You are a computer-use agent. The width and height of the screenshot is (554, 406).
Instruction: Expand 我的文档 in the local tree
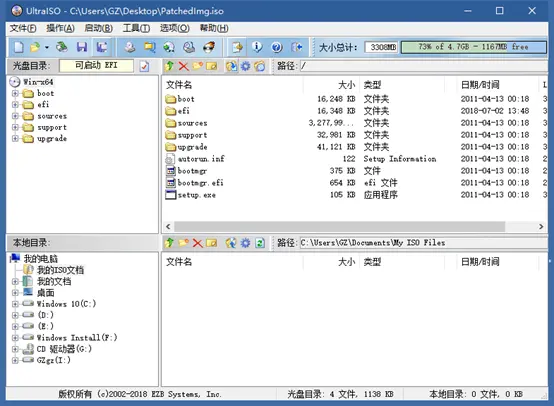pyautogui.click(x=15, y=282)
